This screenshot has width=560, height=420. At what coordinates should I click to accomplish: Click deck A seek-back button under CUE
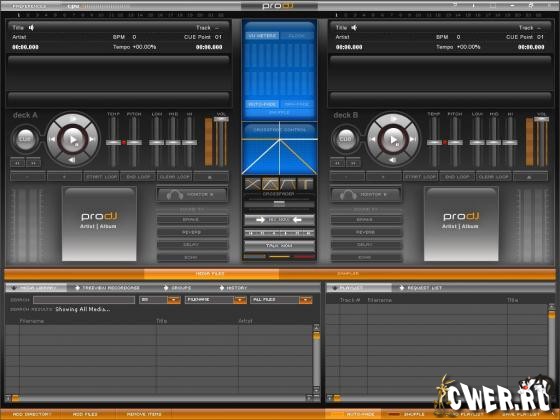[18, 163]
